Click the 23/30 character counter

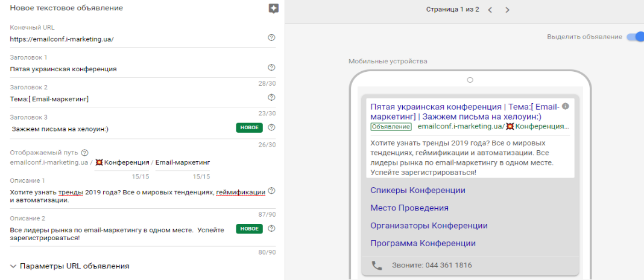267,113
